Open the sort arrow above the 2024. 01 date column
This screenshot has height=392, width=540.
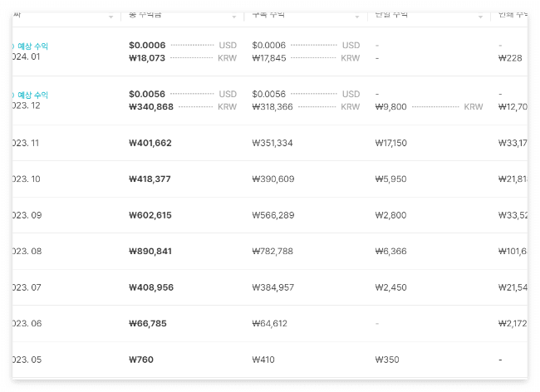[110, 17]
